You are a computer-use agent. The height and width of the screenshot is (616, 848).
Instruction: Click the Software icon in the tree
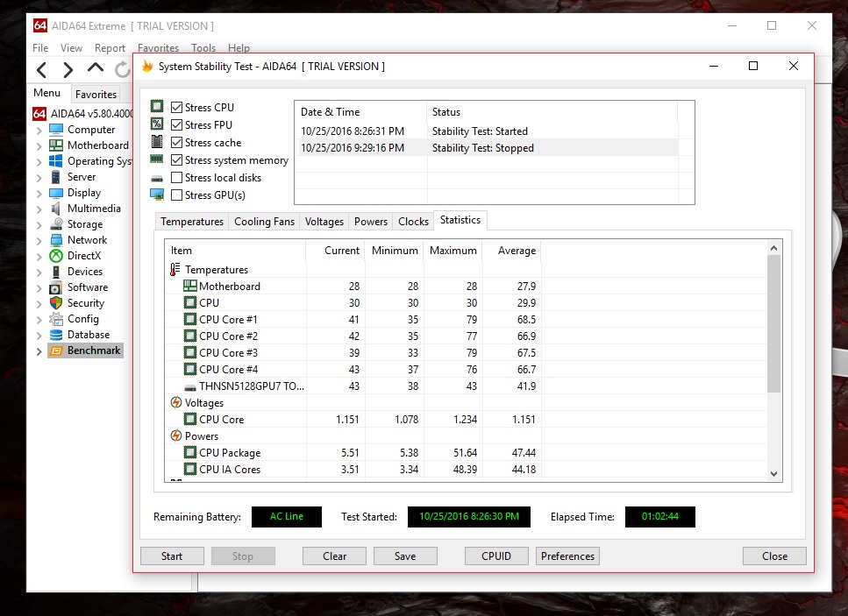pos(56,287)
